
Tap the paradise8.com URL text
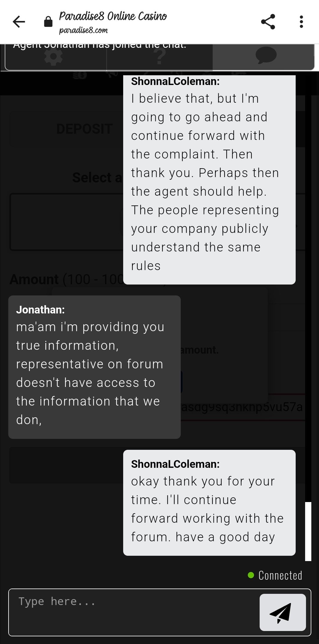(x=83, y=30)
